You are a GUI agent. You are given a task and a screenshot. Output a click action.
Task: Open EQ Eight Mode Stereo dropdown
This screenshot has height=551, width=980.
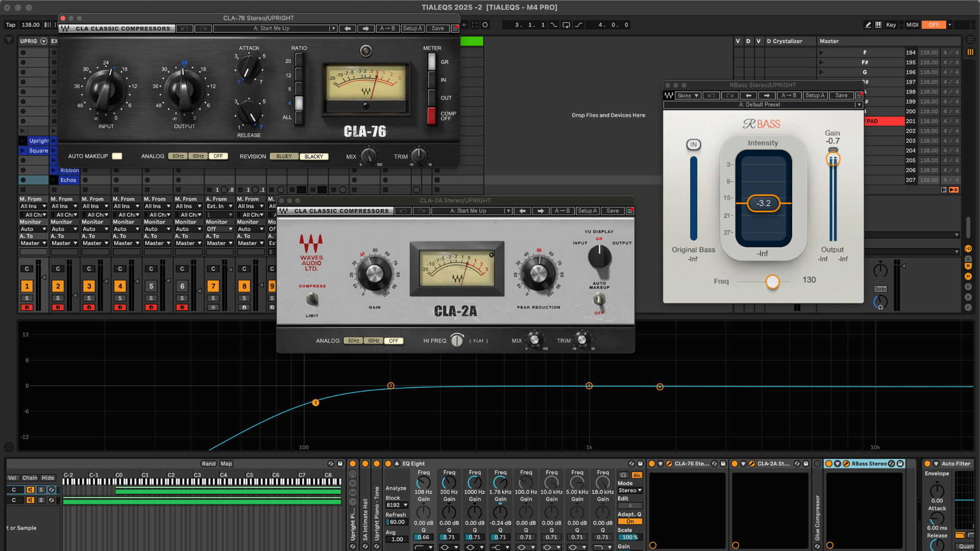pos(630,490)
